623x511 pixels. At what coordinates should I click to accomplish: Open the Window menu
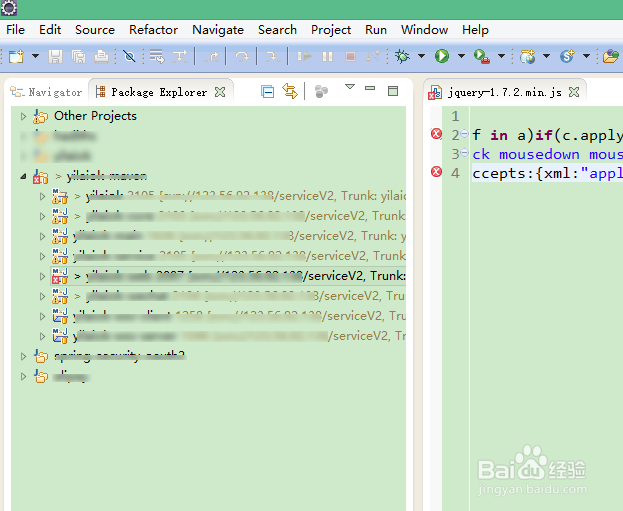pos(424,30)
